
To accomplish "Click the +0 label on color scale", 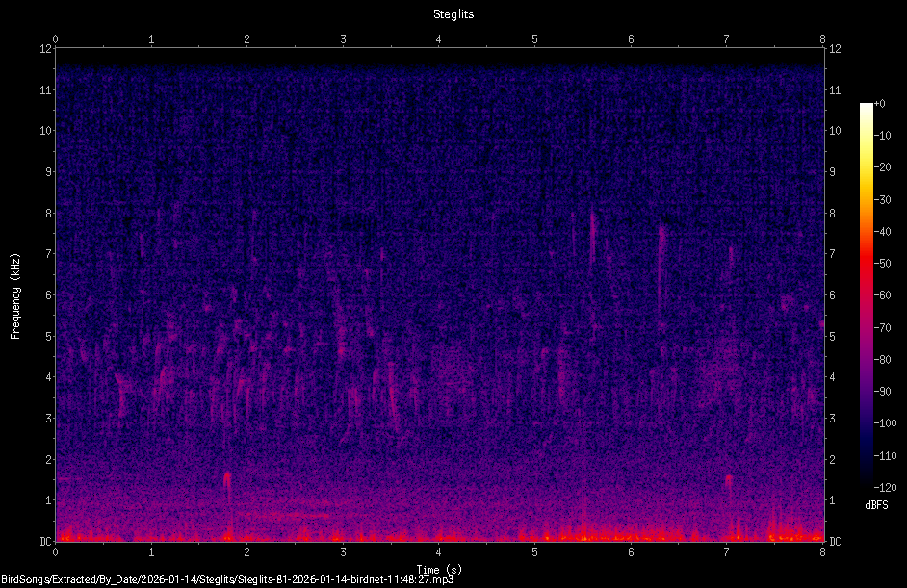I will coord(879,104).
